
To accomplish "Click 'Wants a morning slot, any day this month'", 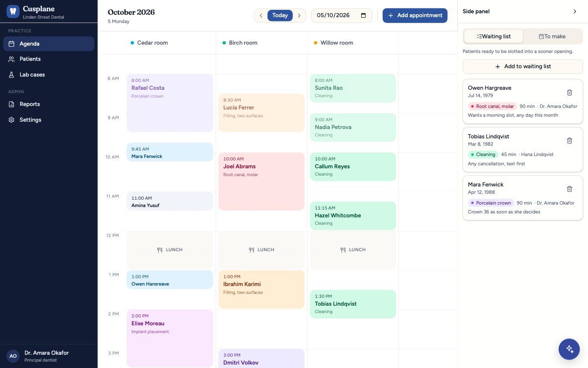I will [x=513, y=115].
